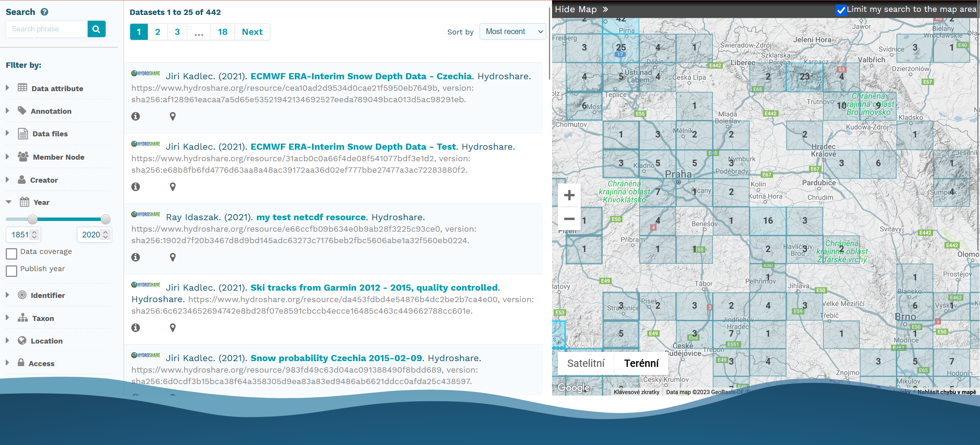
Task: Click the Location globe icon
Action: pyautogui.click(x=22, y=340)
